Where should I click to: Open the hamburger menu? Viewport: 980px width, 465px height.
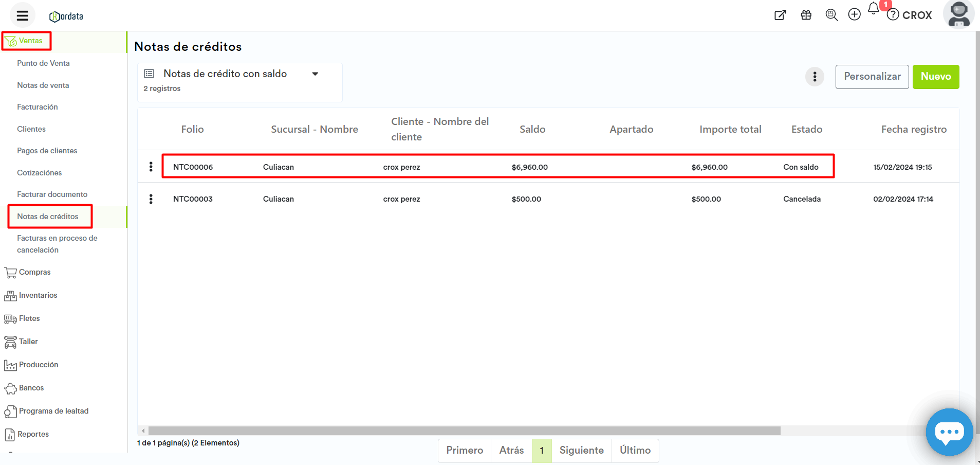22,15
